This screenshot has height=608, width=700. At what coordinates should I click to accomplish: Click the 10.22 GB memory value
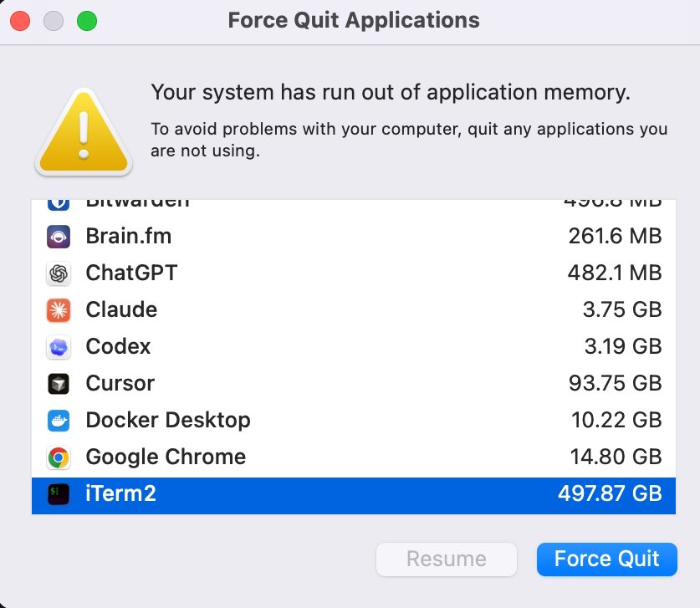pos(616,420)
